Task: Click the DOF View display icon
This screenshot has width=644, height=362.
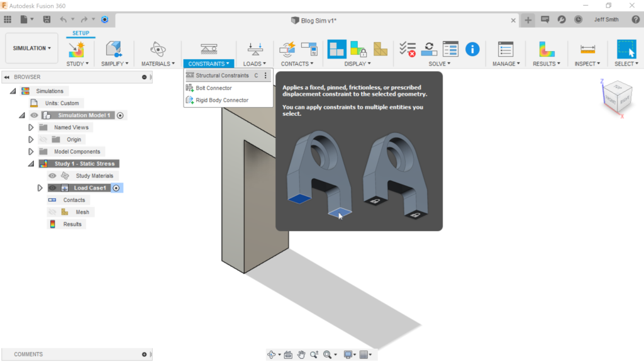Action: (358, 49)
